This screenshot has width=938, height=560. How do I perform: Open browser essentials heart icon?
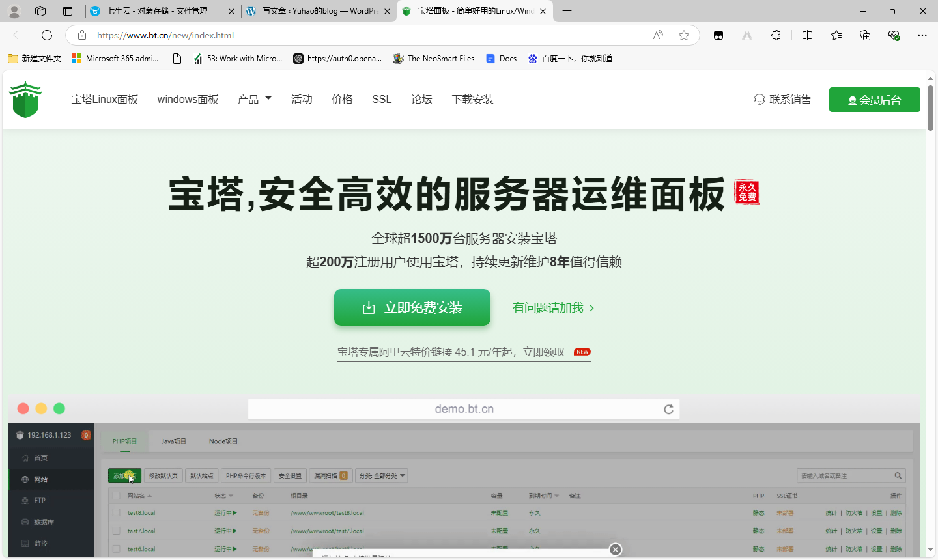pyautogui.click(x=894, y=35)
